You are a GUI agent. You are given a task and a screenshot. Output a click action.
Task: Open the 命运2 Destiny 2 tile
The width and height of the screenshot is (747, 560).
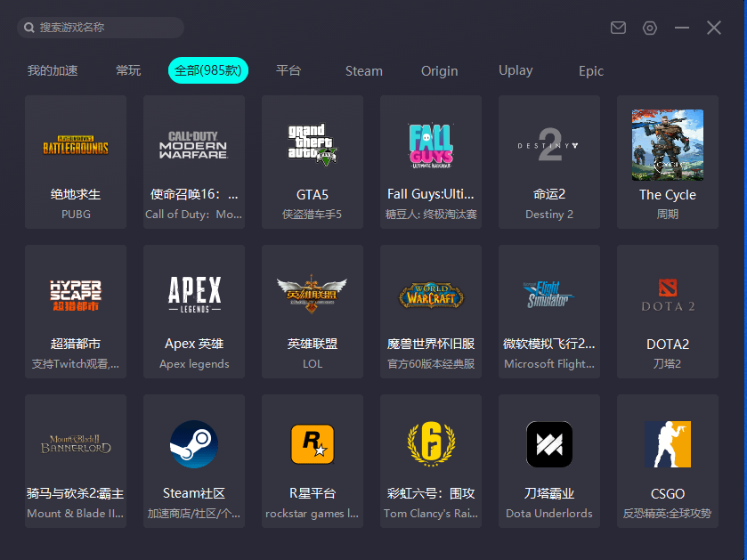click(x=548, y=145)
